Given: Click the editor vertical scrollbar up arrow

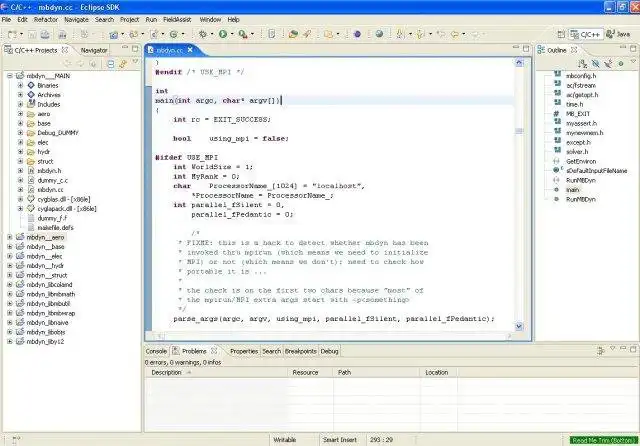Looking at the screenshot, I should [x=519, y=62].
